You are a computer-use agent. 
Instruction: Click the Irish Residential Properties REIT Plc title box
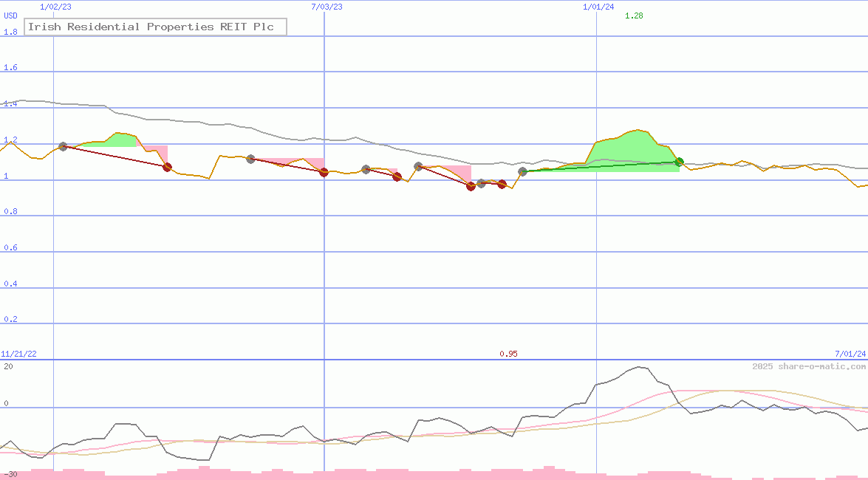(154, 27)
